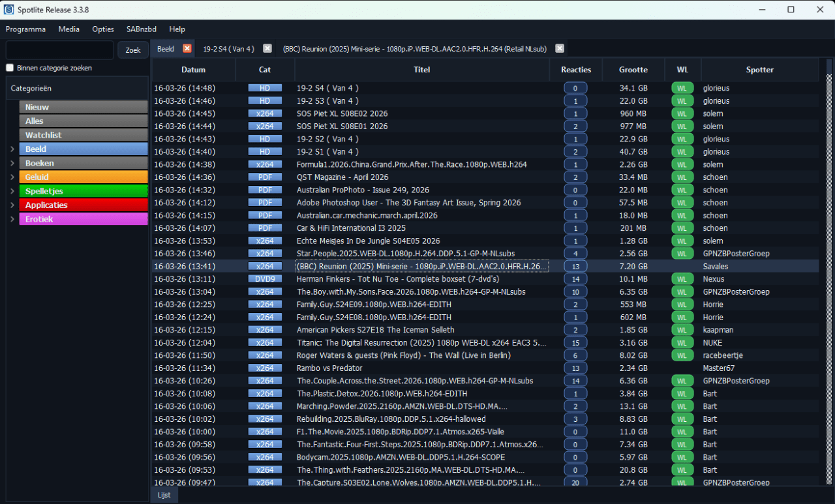This screenshot has width=835, height=504.
Task: Click DVD9 badge on Herman Finkers row
Action: (x=265, y=279)
